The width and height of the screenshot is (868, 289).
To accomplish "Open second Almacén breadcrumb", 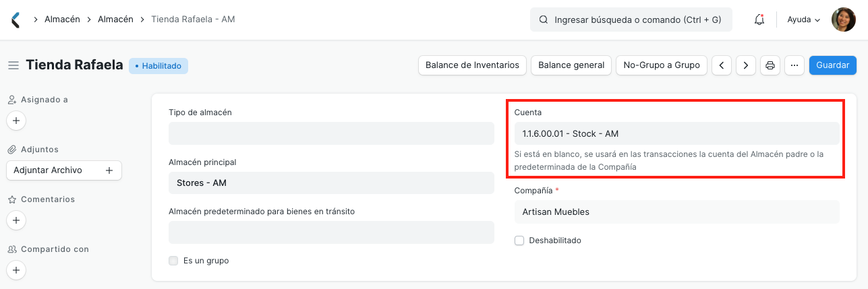I will 115,20.
